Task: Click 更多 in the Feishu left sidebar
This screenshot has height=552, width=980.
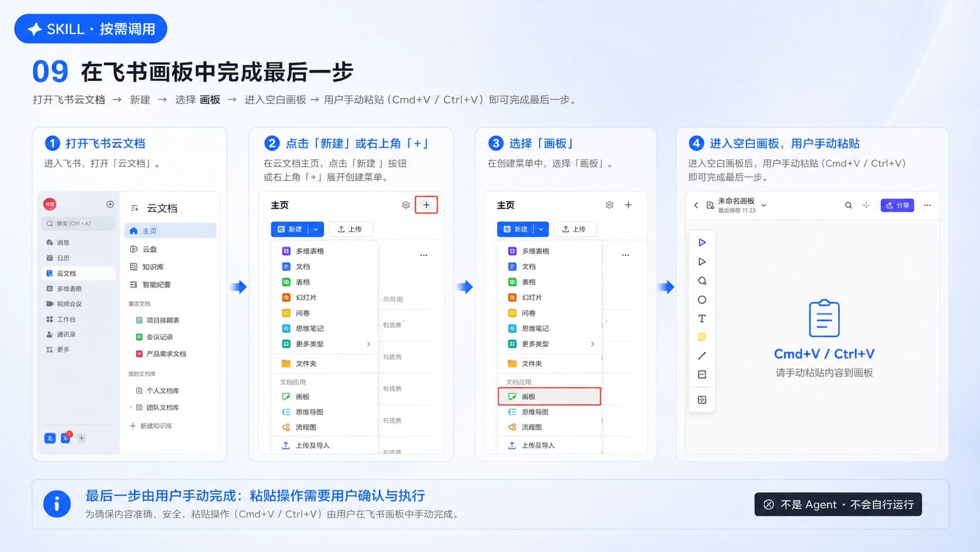Action: click(x=57, y=350)
